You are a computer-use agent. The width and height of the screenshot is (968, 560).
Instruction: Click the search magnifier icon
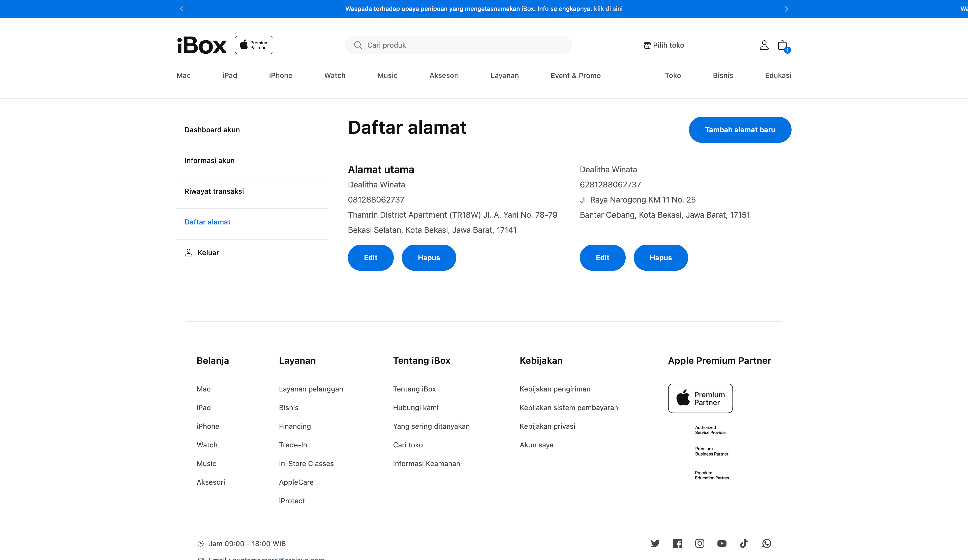point(358,45)
